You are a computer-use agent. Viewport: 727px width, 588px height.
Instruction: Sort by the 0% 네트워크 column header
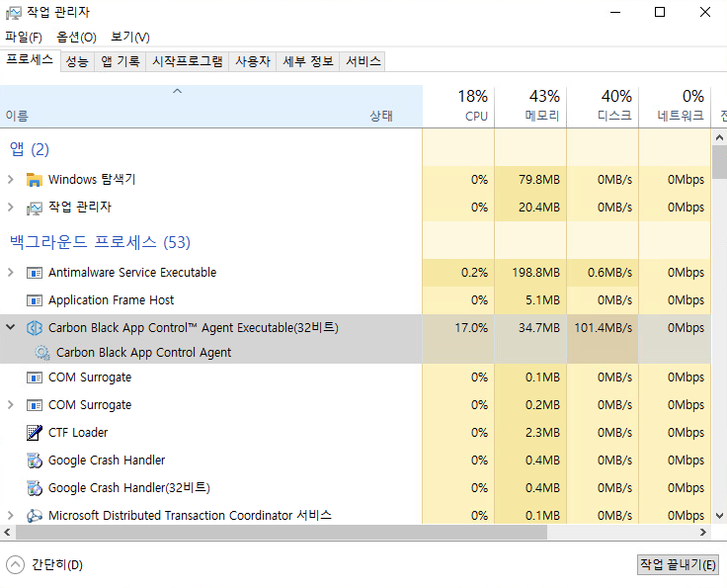click(x=675, y=106)
